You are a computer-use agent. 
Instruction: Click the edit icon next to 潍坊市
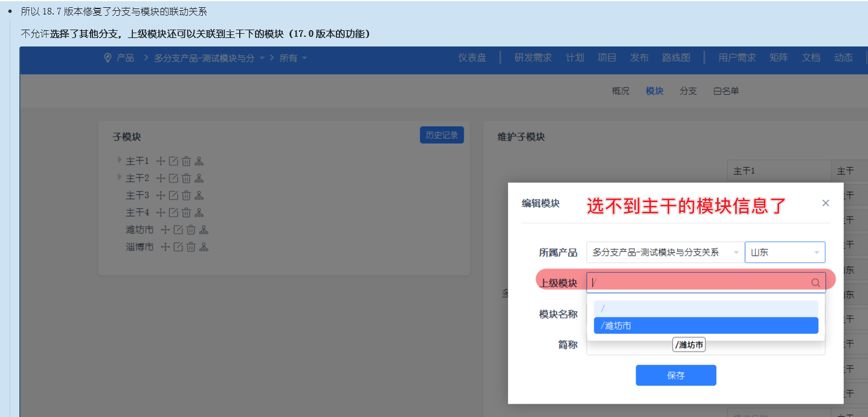pyautogui.click(x=178, y=230)
